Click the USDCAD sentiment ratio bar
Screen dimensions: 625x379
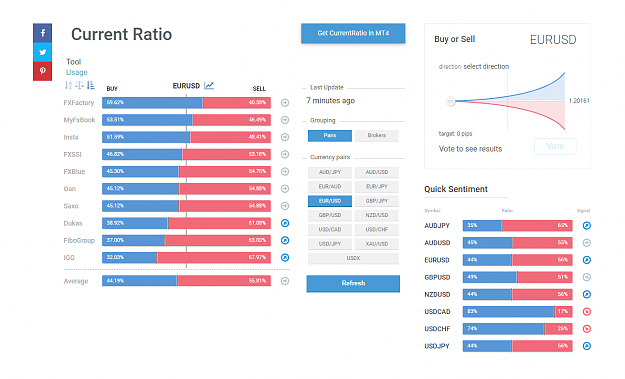517,312
